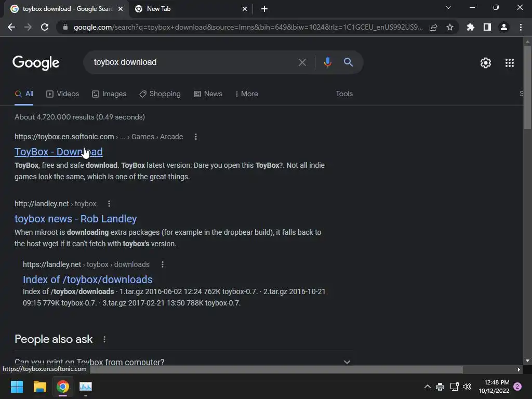Image resolution: width=532 pixels, height=399 pixels.
Task: Switch to Videos results
Action: [x=63, y=94]
